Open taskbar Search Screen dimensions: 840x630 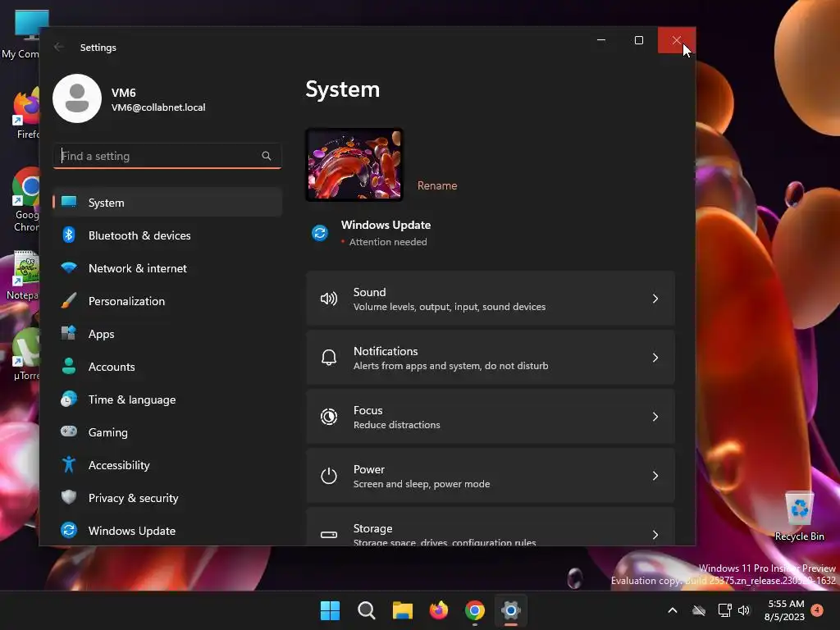[367, 610]
